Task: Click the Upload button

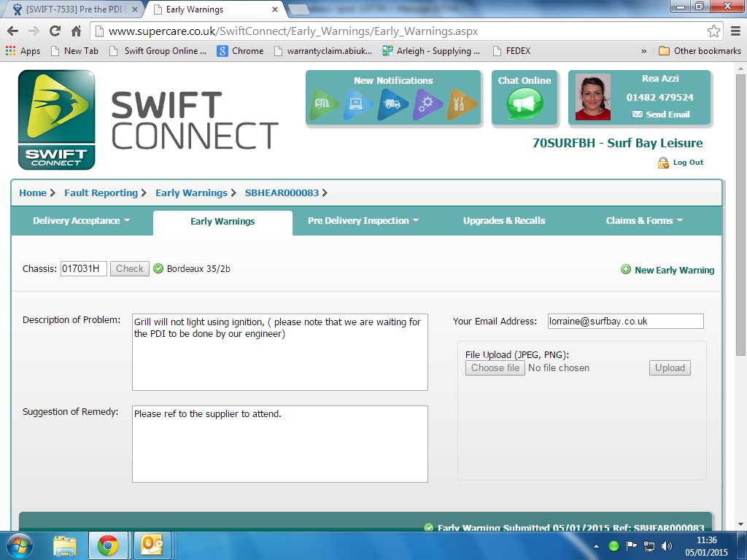Action: coord(670,367)
